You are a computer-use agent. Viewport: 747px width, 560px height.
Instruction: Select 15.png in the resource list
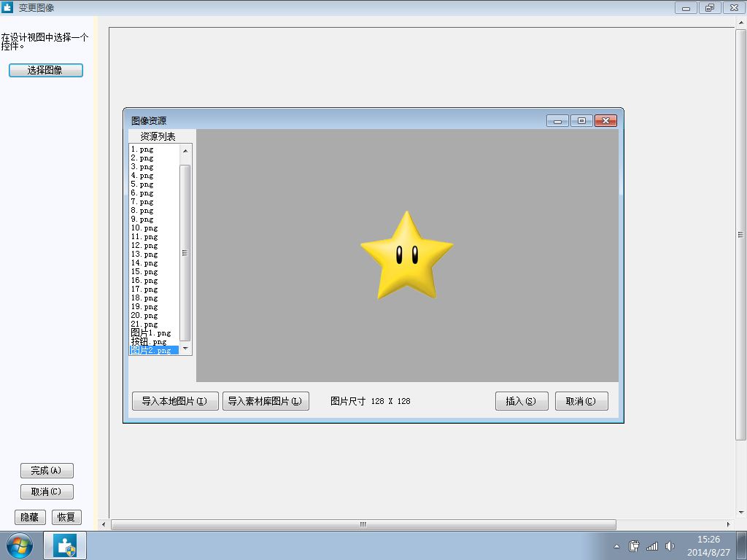coord(154,271)
